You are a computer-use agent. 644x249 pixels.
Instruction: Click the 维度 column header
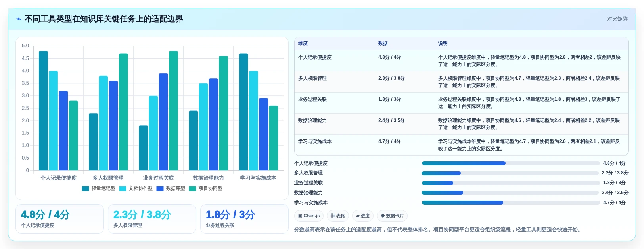click(x=303, y=43)
